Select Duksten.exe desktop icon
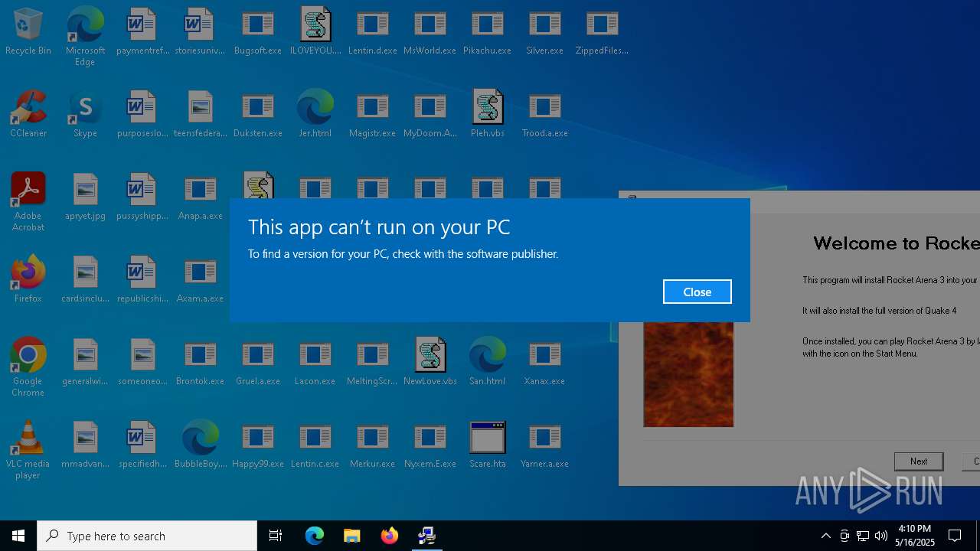980x551 pixels. 258,115
